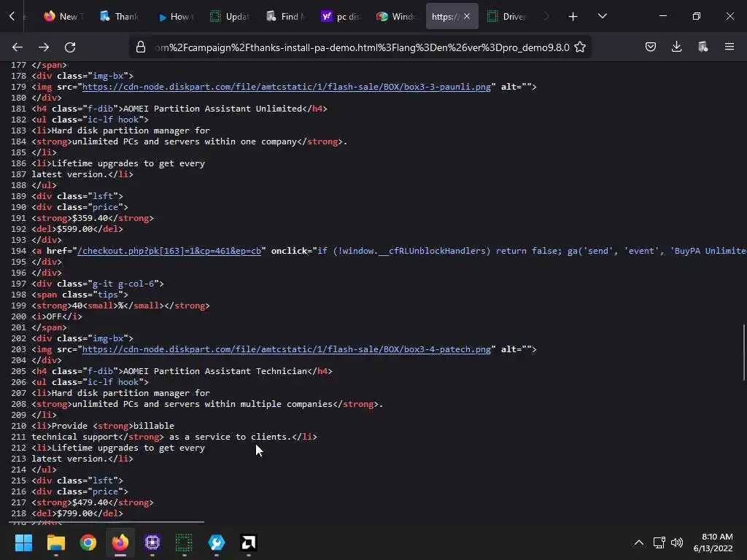This screenshot has width=747, height=560.
Task: Switch to the How tab
Action: click(175, 16)
